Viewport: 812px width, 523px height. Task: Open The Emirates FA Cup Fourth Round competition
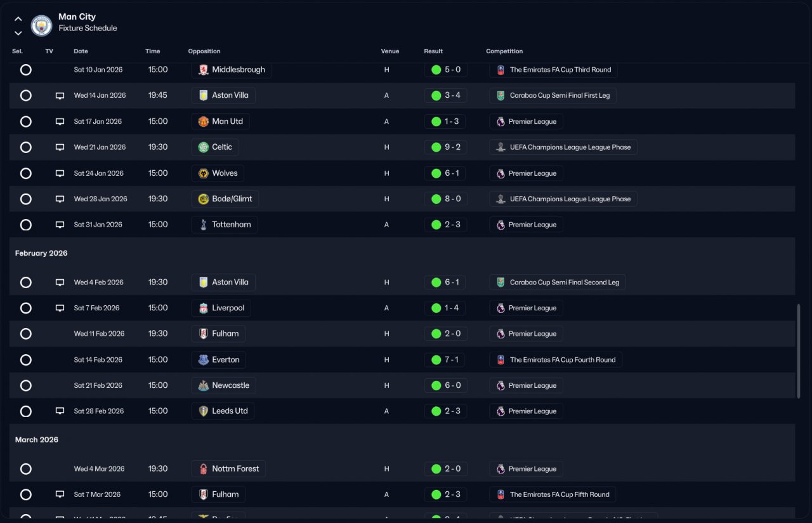[x=556, y=360]
